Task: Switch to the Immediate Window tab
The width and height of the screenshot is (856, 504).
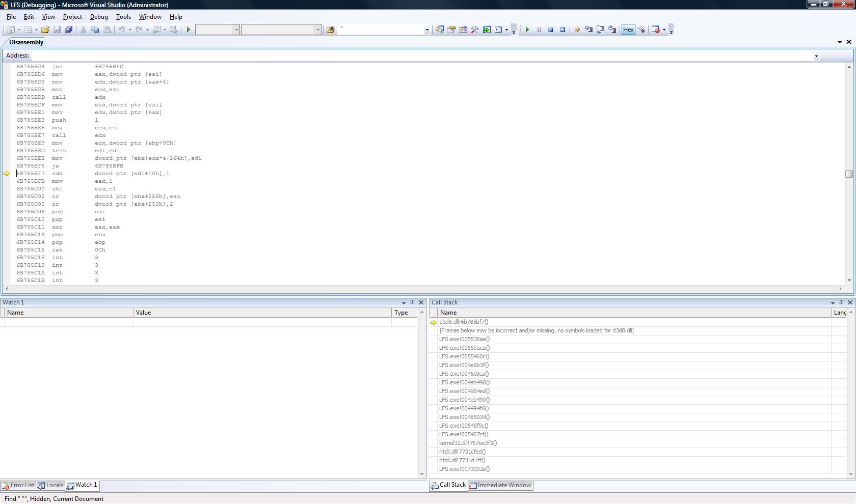Action: pos(500,485)
